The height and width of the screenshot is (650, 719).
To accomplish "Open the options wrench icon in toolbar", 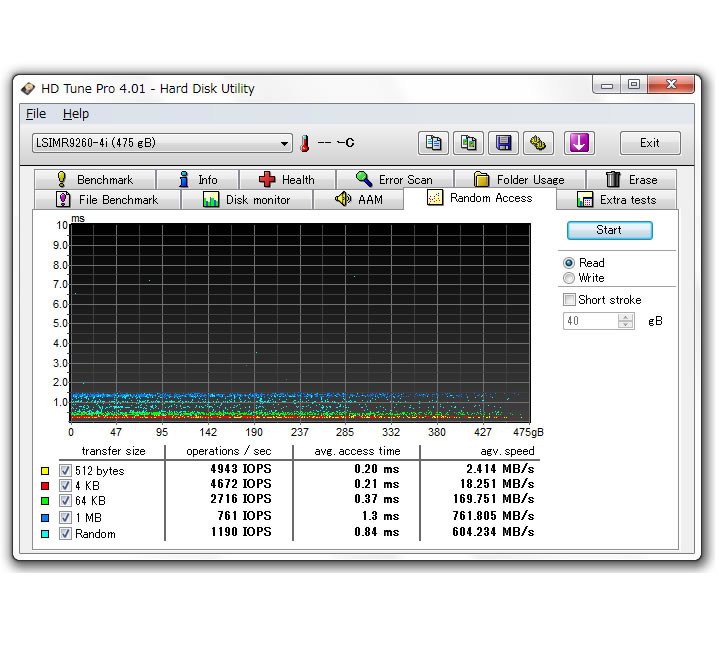I will pyautogui.click(x=539, y=143).
